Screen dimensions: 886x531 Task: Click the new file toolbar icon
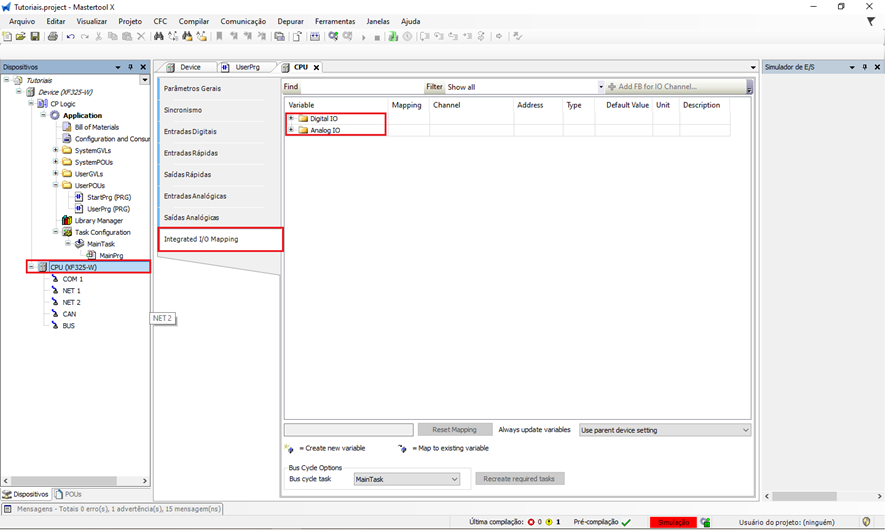point(8,37)
